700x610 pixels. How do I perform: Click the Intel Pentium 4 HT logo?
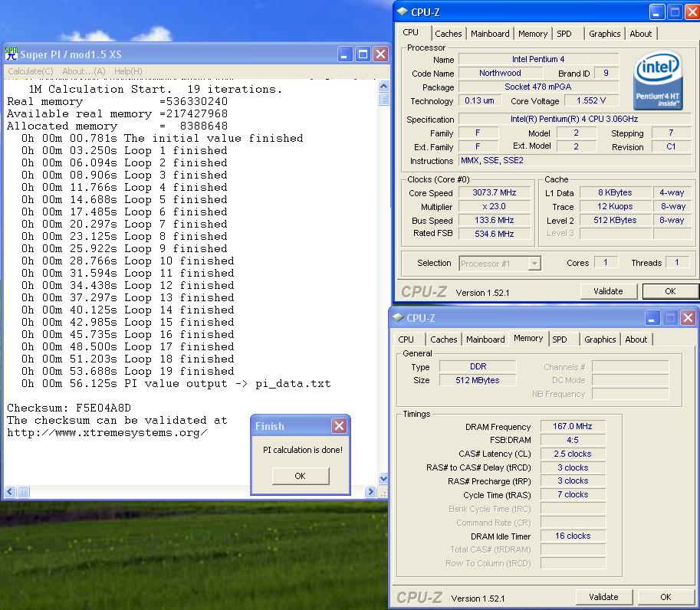(658, 80)
